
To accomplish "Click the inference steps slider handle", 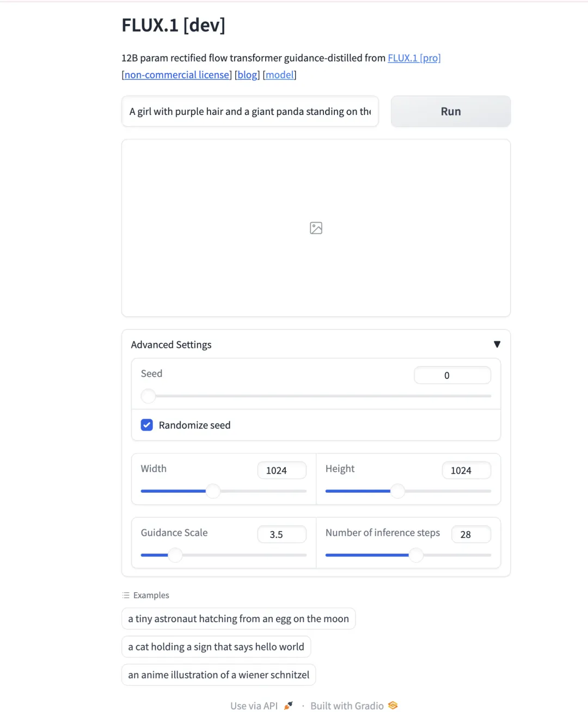I will tap(415, 555).
